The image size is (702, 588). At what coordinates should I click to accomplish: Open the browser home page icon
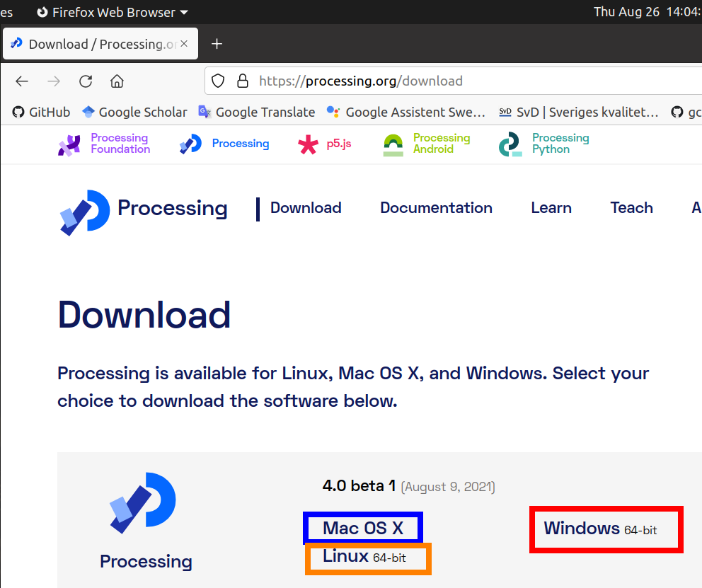pos(117,81)
